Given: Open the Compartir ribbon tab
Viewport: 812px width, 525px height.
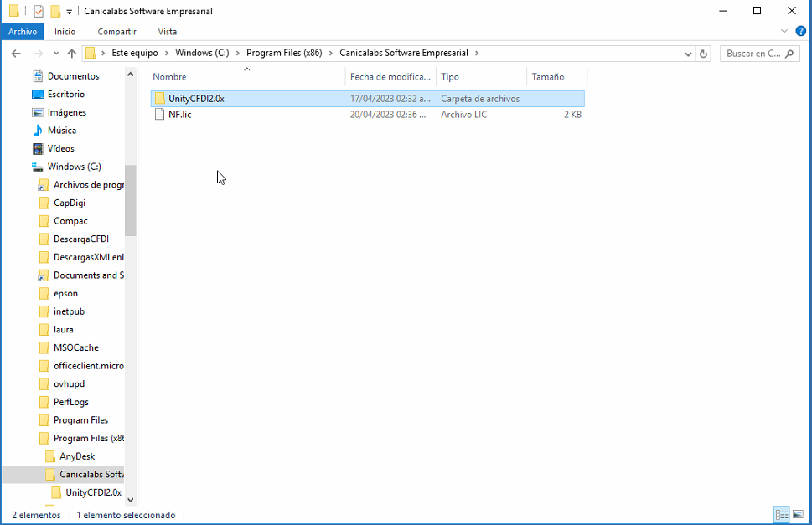Looking at the screenshot, I should tap(117, 32).
